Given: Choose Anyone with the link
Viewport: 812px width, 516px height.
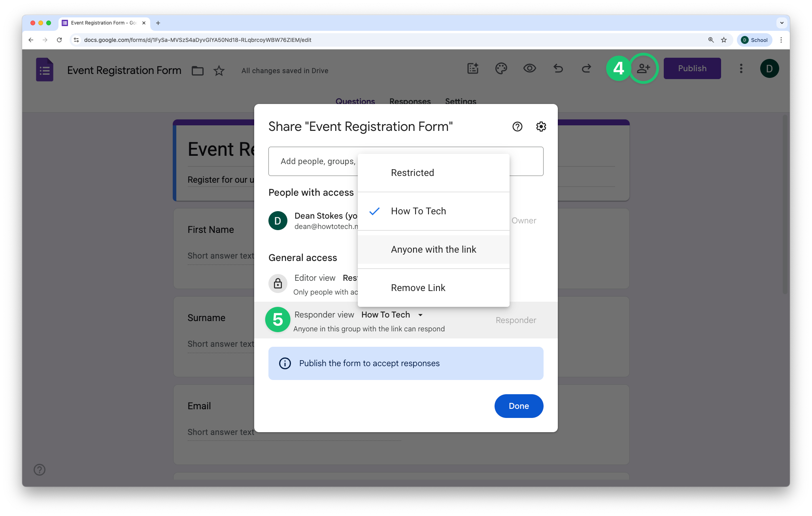Looking at the screenshot, I should [x=433, y=249].
